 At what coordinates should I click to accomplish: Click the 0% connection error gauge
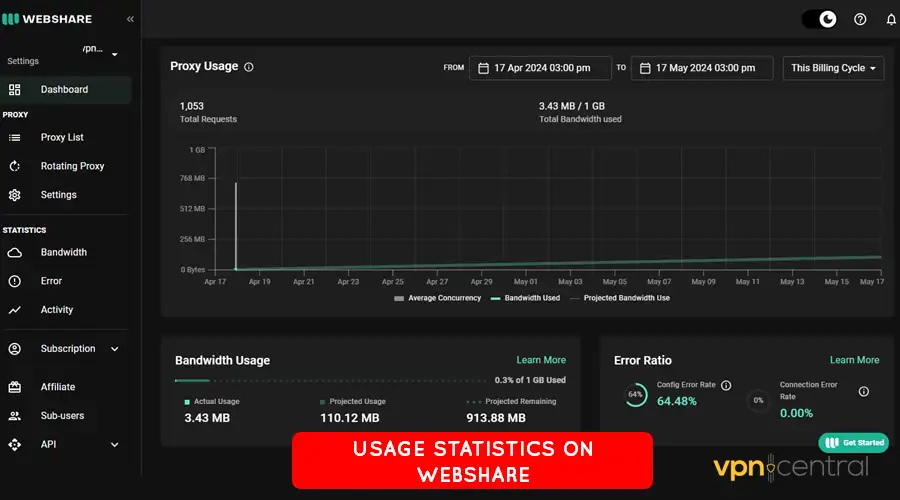coord(758,400)
